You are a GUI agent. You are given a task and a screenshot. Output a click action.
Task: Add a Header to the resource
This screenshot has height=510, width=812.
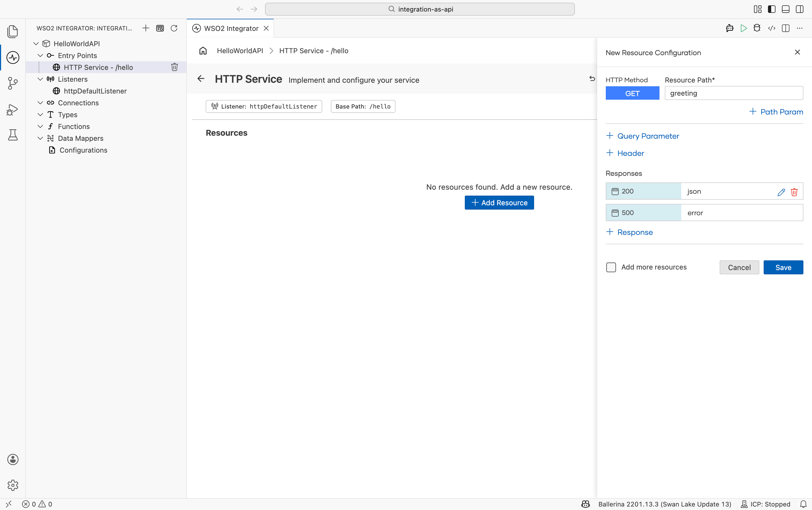(x=625, y=153)
